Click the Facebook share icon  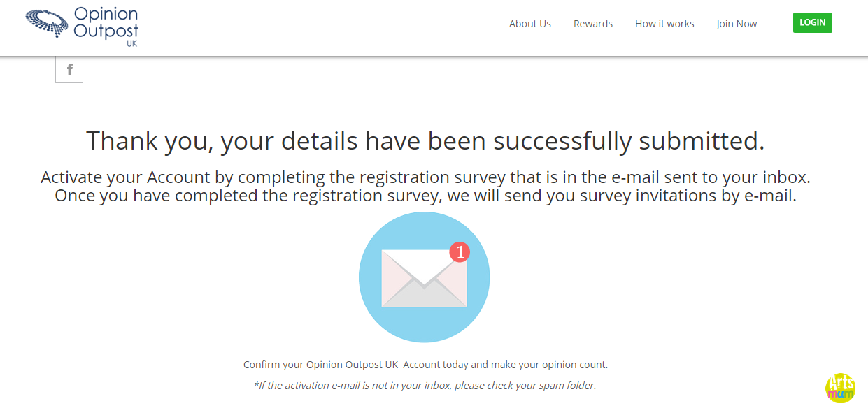69,69
